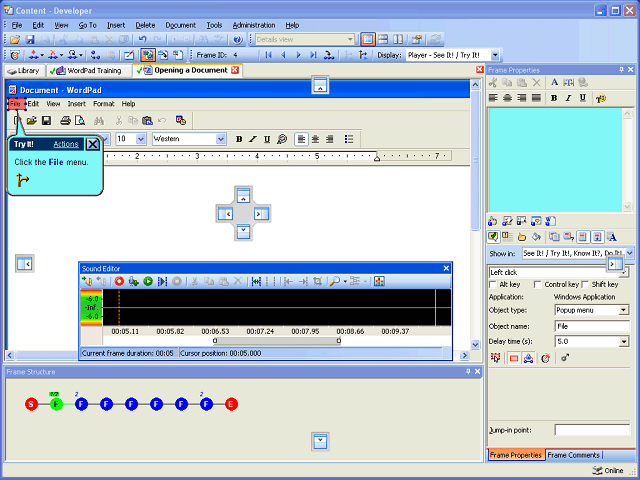
Task: Click the Record button in Sound Editor
Action: pos(119,281)
